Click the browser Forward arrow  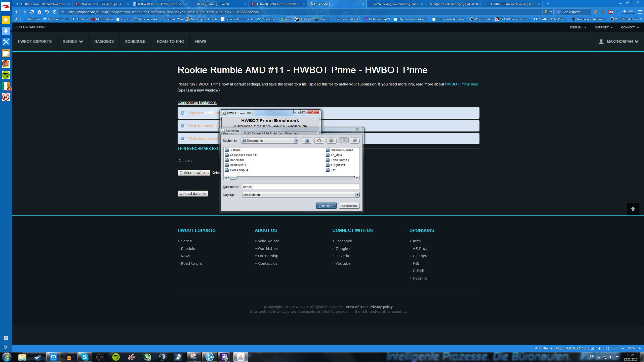point(24,12)
